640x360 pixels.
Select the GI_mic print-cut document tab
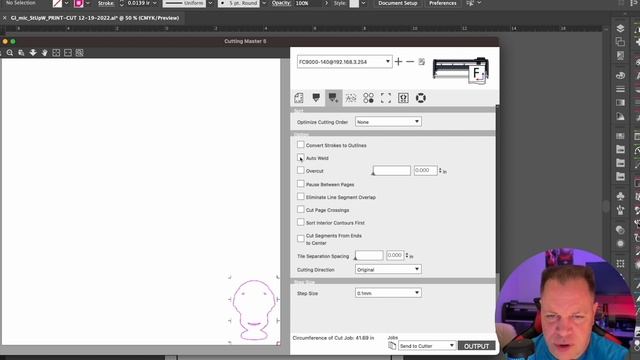[95, 18]
